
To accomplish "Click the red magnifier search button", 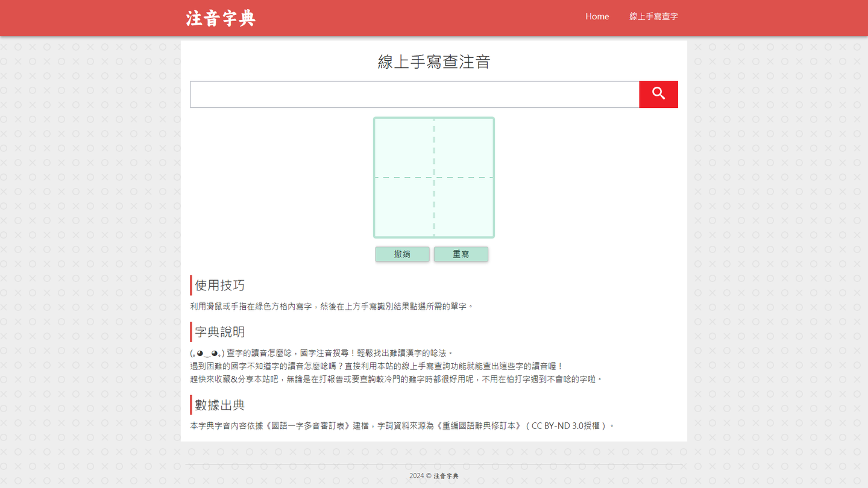I will 658,95.
